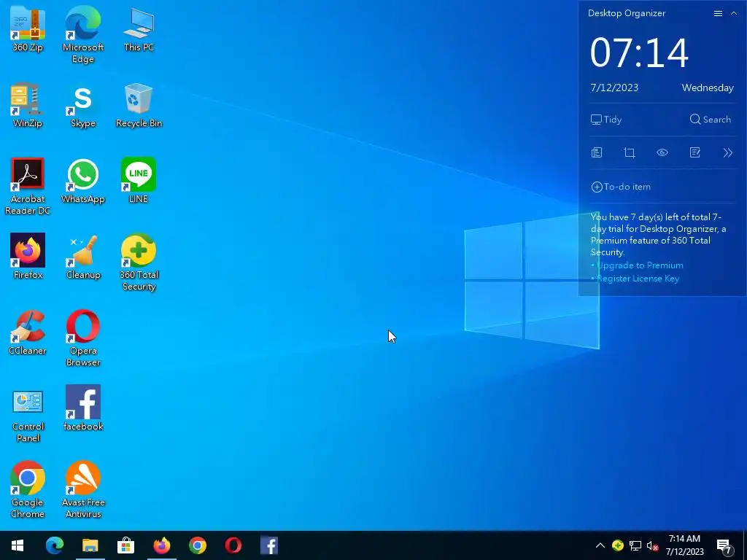
Task: Open the Windows Start menu
Action: click(x=18, y=545)
